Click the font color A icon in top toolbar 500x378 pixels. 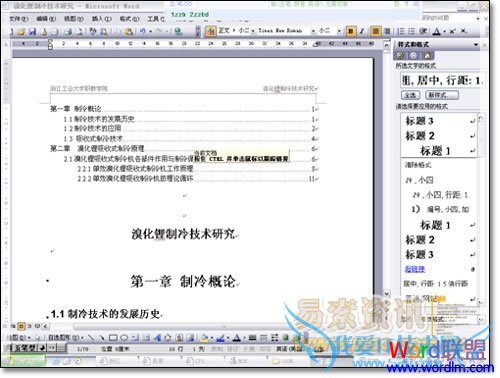pyautogui.click(x=436, y=31)
